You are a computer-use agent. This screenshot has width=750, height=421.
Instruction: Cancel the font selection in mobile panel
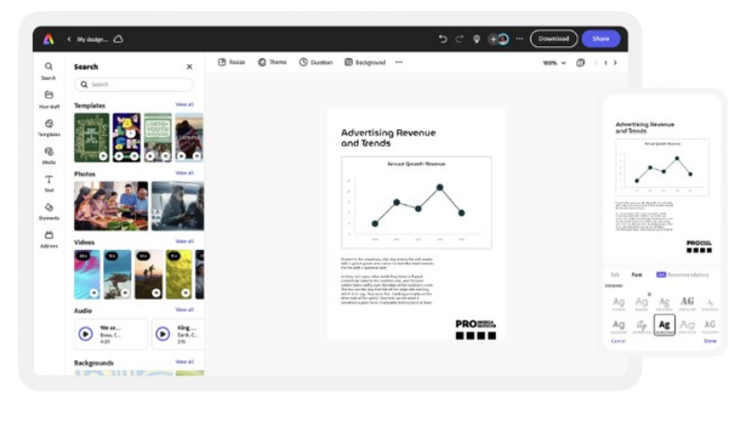coord(618,341)
